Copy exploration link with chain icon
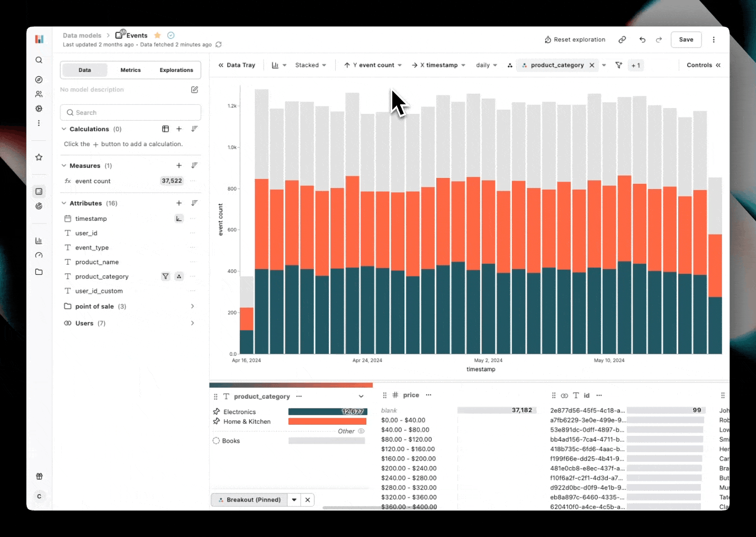 click(622, 40)
